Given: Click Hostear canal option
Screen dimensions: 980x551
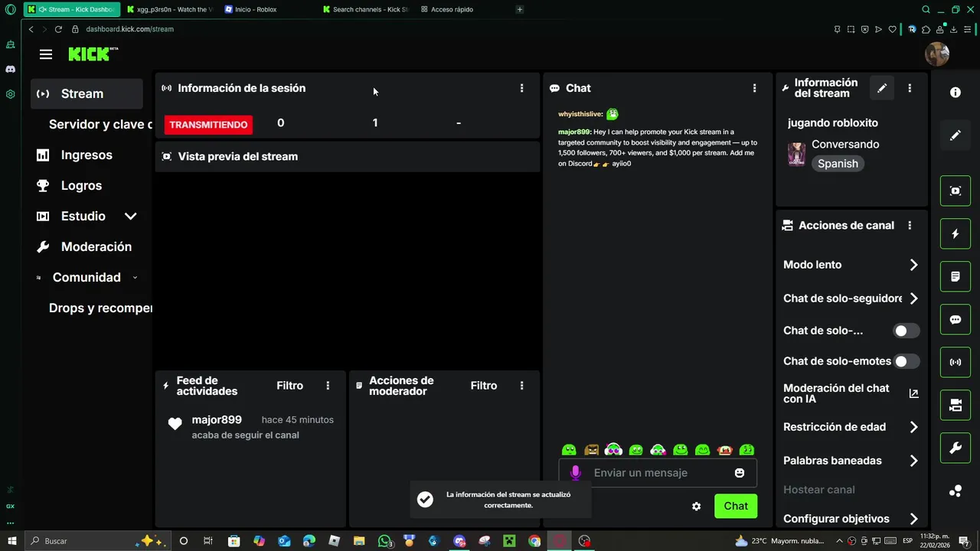Looking at the screenshot, I should pos(819,490).
